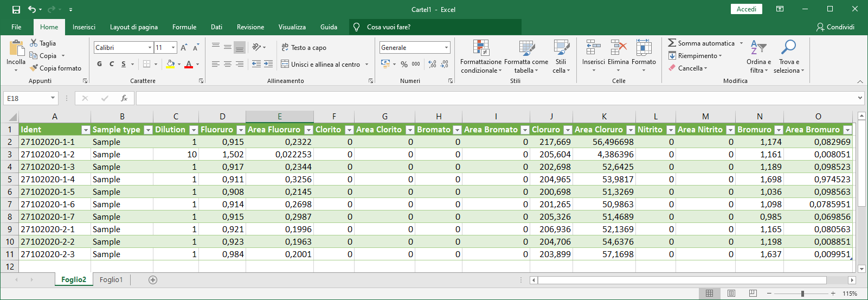Expand the Name Box E18 dropdown
Viewport: 868px width, 300px height.
click(53, 98)
